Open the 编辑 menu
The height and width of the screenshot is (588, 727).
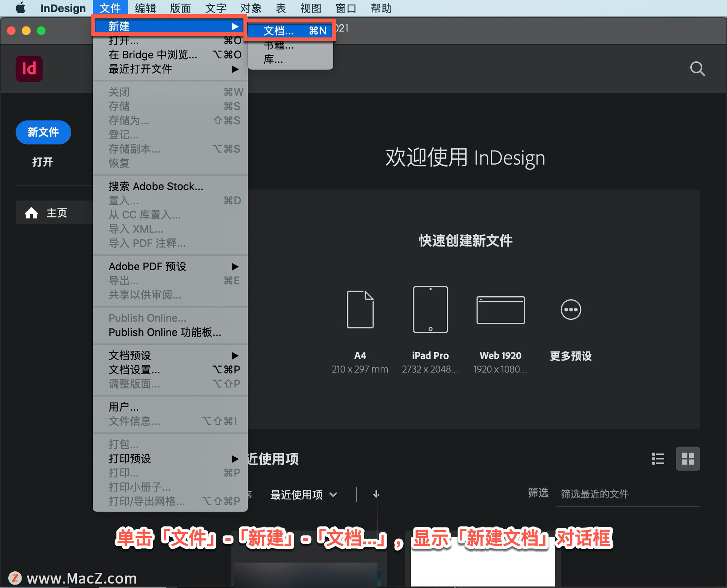pos(145,8)
